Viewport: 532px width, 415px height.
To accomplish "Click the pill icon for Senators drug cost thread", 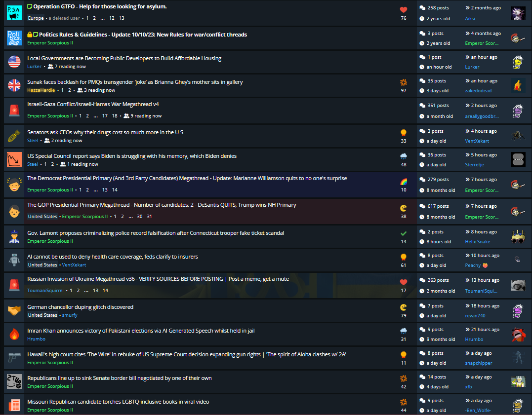I will (x=14, y=136).
